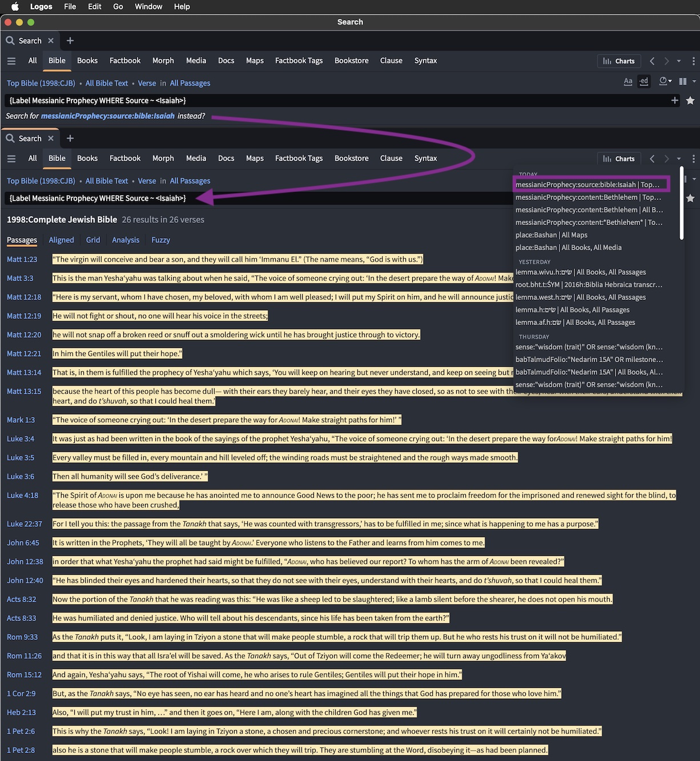Select history entry root.bht.t:ŚYM
The height and width of the screenshot is (761, 700).
(x=589, y=285)
